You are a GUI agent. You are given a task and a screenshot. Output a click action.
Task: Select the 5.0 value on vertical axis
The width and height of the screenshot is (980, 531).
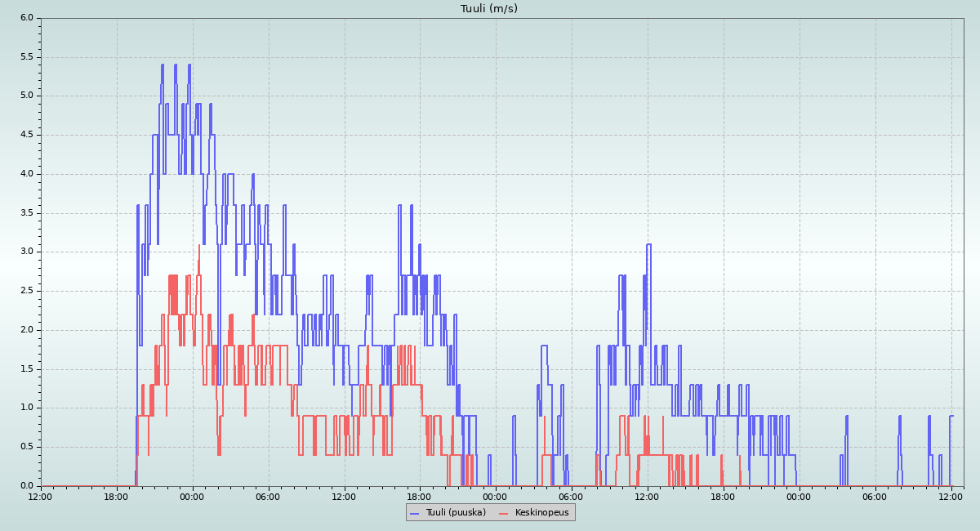click(27, 96)
